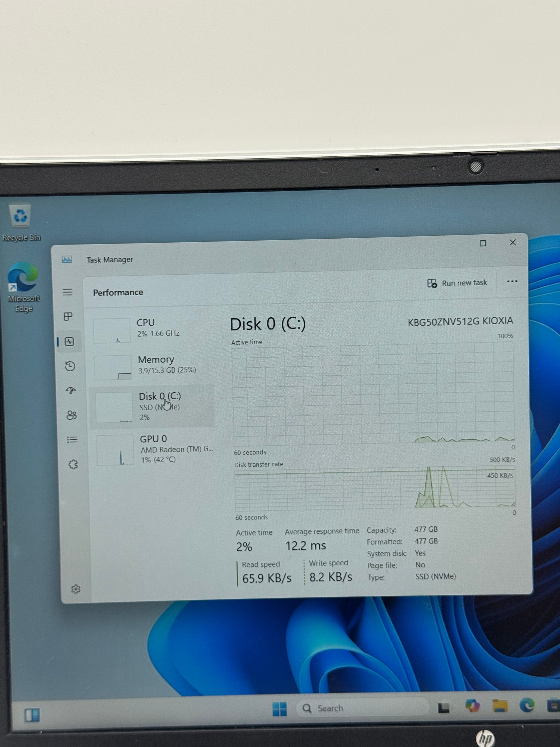Open Task Manager Settings gear icon

tap(76, 589)
